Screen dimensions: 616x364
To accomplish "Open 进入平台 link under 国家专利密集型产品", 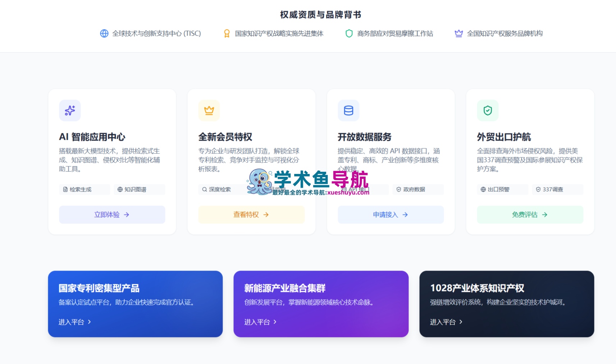I will pyautogui.click(x=75, y=322).
